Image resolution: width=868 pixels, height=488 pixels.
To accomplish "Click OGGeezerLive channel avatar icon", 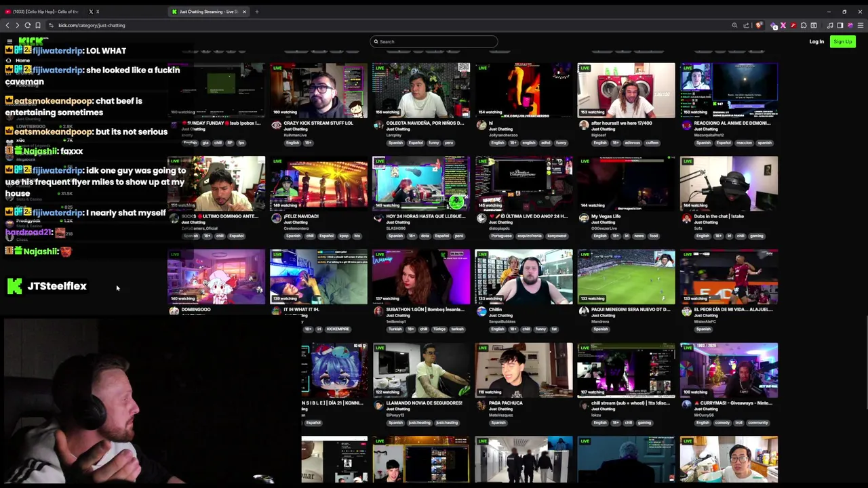I will (x=584, y=219).
